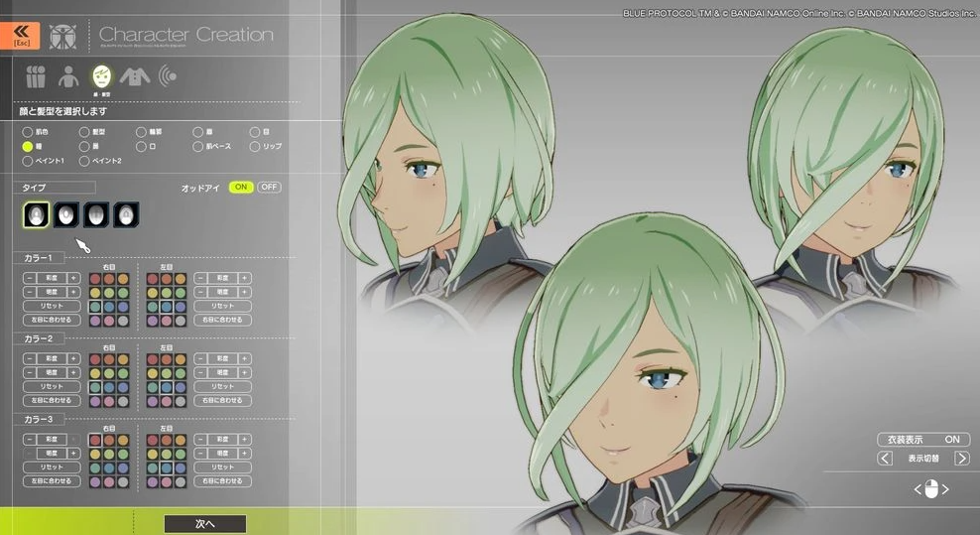Turn オッドアイ odd-eye OFF

[x=270, y=187]
